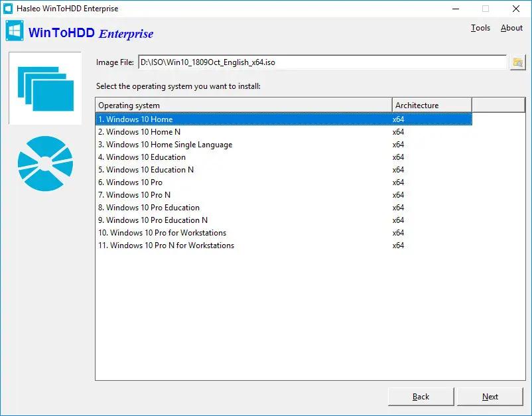Click the WinToHDD Windows logo icon
Viewport: 532px width, 416px height.
click(15, 31)
